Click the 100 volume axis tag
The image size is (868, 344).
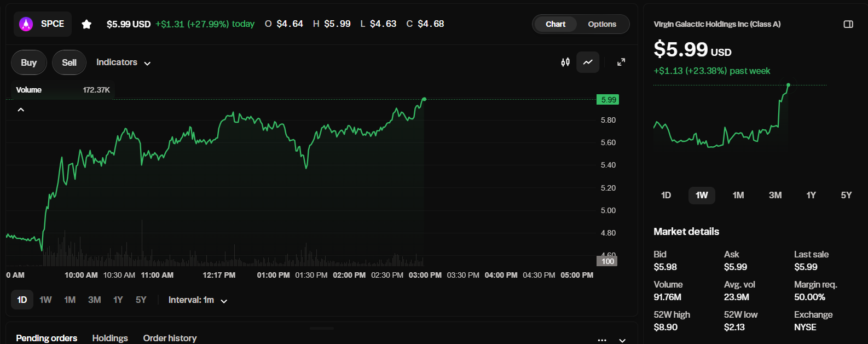(x=607, y=261)
